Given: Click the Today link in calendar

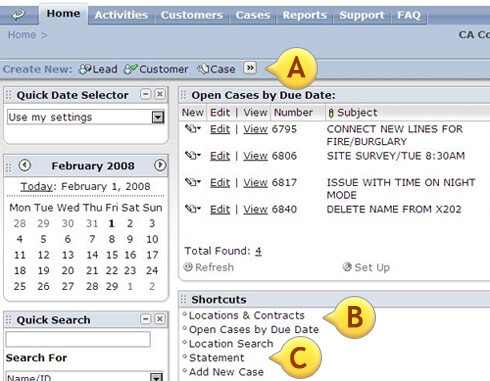Looking at the screenshot, I should point(37,186).
